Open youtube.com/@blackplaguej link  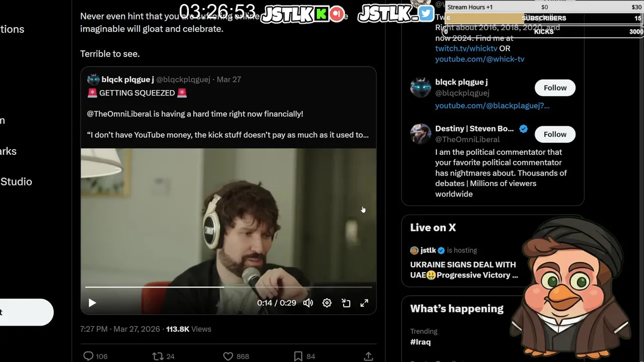(x=492, y=106)
